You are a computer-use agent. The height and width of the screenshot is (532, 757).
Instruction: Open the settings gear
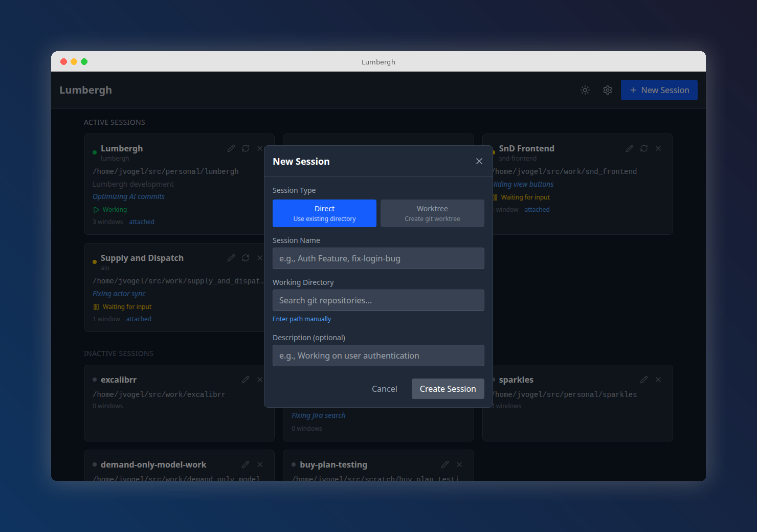click(x=607, y=90)
